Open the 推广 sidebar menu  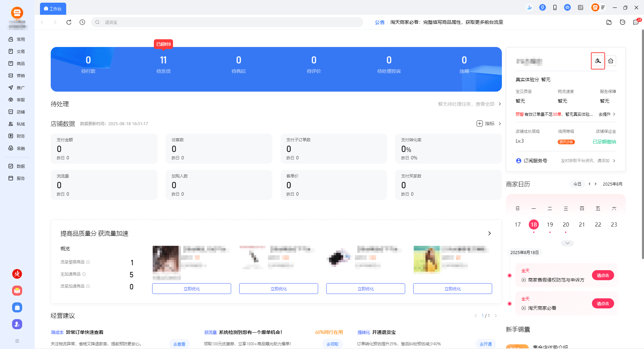pyautogui.click(x=17, y=88)
